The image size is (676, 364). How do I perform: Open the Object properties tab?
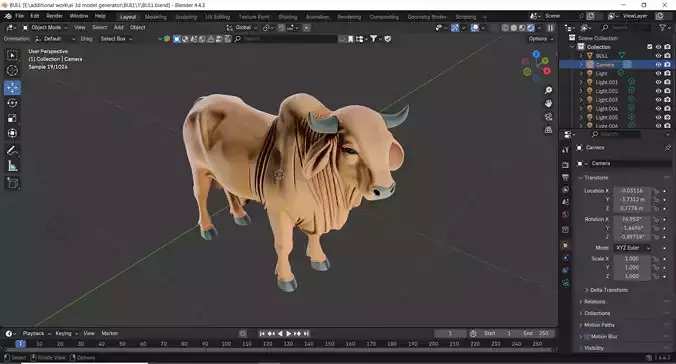[x=565, y=245]
